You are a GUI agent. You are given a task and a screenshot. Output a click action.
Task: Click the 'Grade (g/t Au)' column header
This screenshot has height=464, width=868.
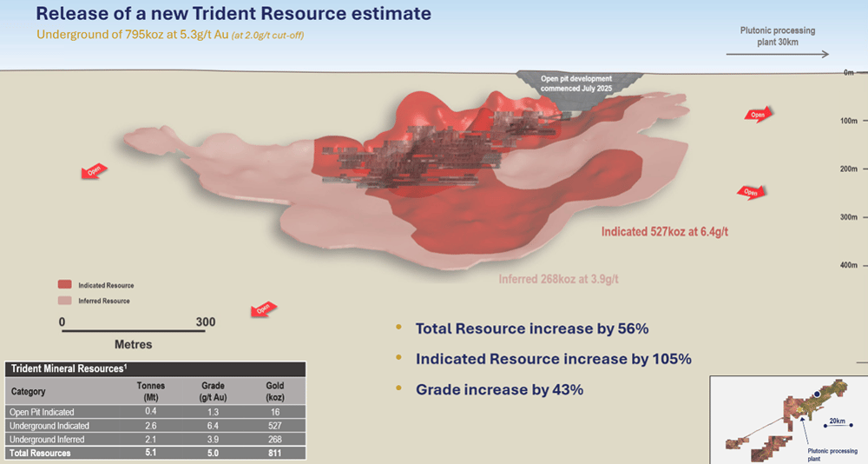[x=214, y=391]
